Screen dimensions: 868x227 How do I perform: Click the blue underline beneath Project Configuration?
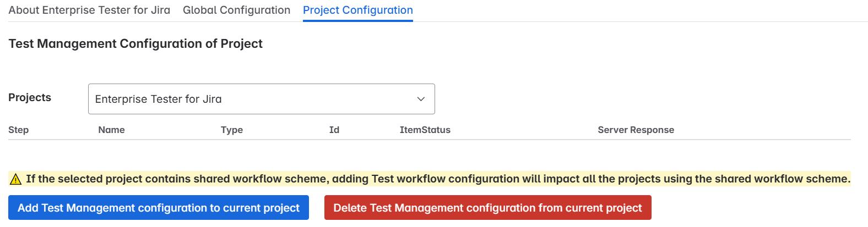[x=357, y=21]
